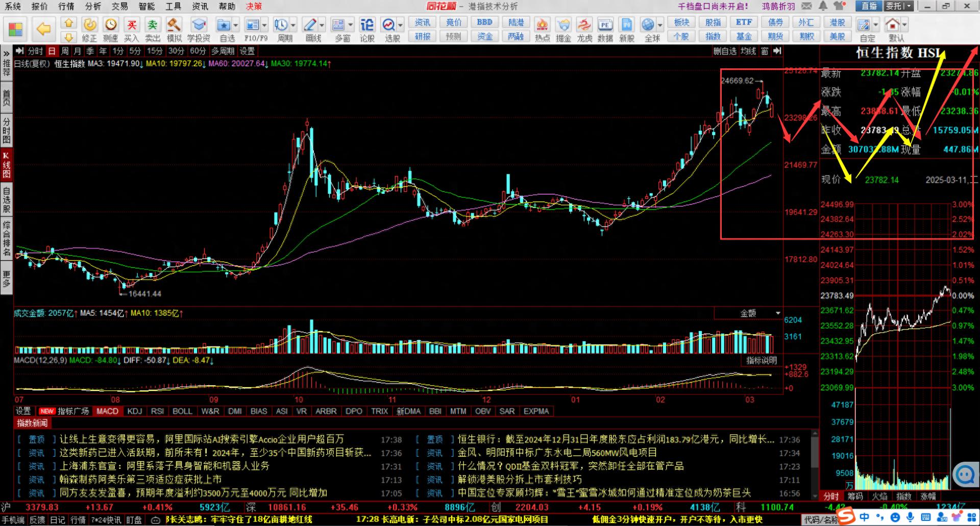Open the 分析 menu in menu bar
Image resolution: width=980 pixels, height=526 pixels.
pos(93,6)
